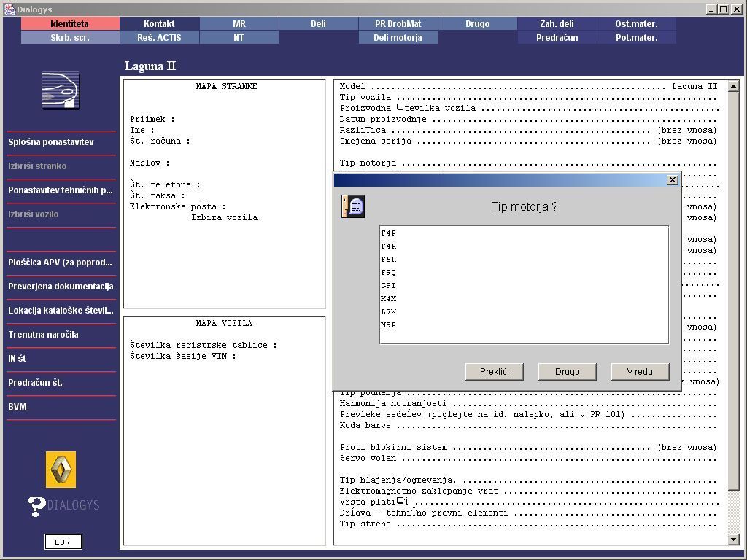Image resolution: width=747 pixels, height=560 pixels.
Task: Click the Prekliči button
Action: click(x=494, y=371)
